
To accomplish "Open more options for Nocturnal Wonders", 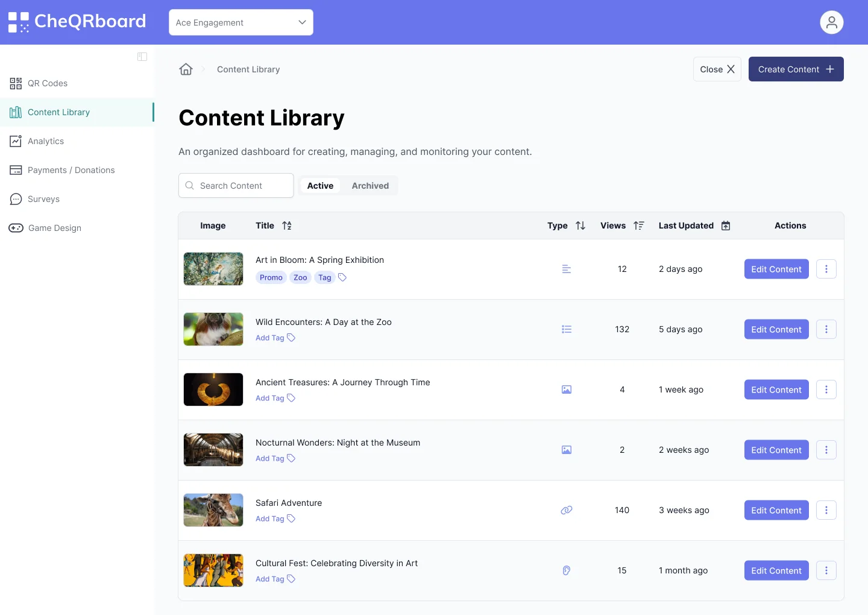I will pos(826,450).
